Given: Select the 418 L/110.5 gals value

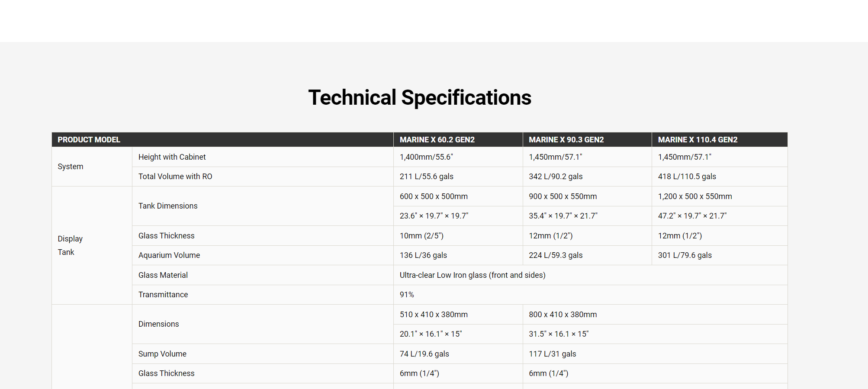Looking at the screenshot, I should (x=687, y=177).
